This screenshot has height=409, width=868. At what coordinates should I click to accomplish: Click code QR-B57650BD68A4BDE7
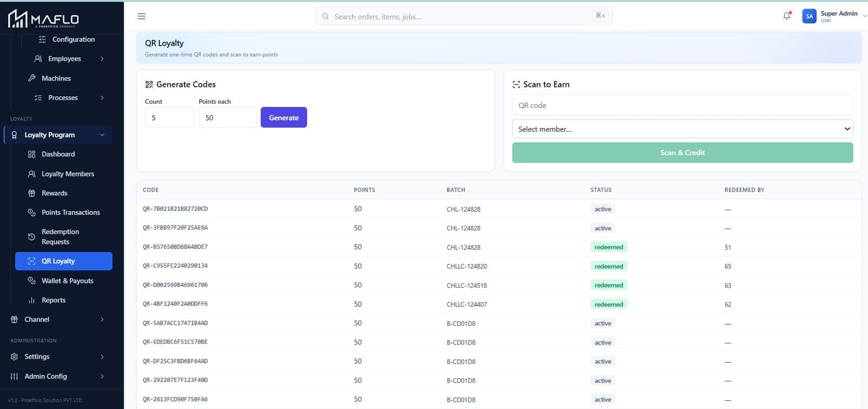(x=175, y=247)
